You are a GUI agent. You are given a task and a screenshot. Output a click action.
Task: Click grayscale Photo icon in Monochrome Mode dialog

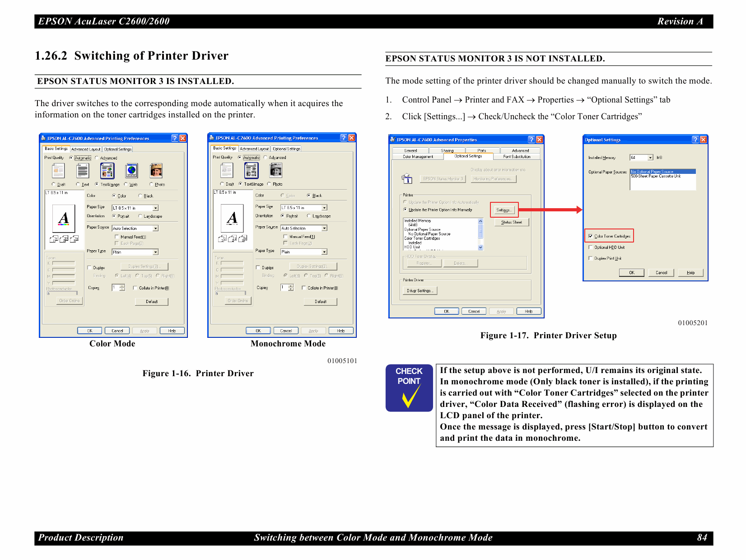[275, 171]
